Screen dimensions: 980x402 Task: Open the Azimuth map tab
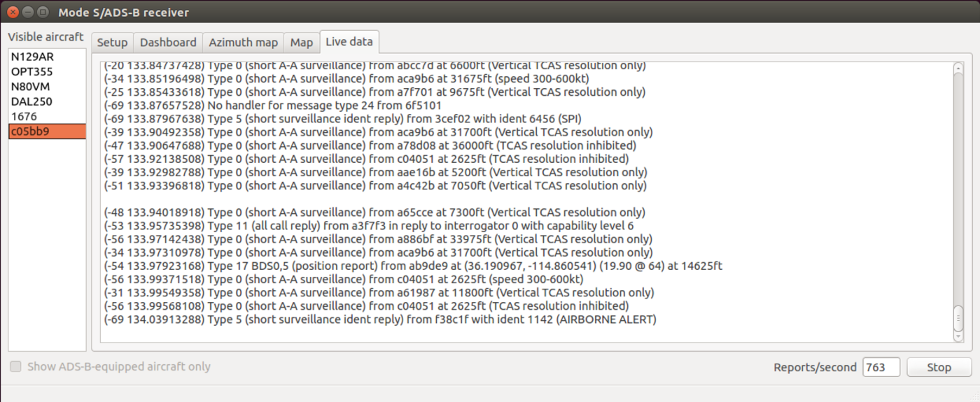tap(243, 42)
